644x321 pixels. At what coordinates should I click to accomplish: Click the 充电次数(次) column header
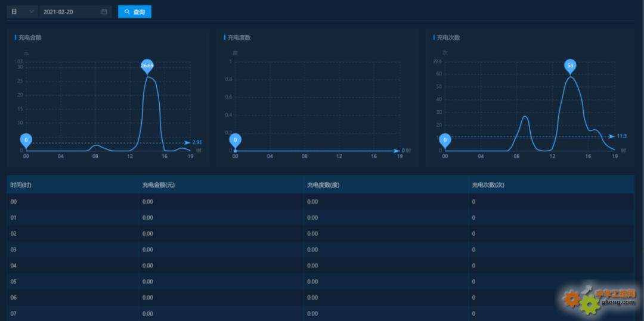point(488,185)
